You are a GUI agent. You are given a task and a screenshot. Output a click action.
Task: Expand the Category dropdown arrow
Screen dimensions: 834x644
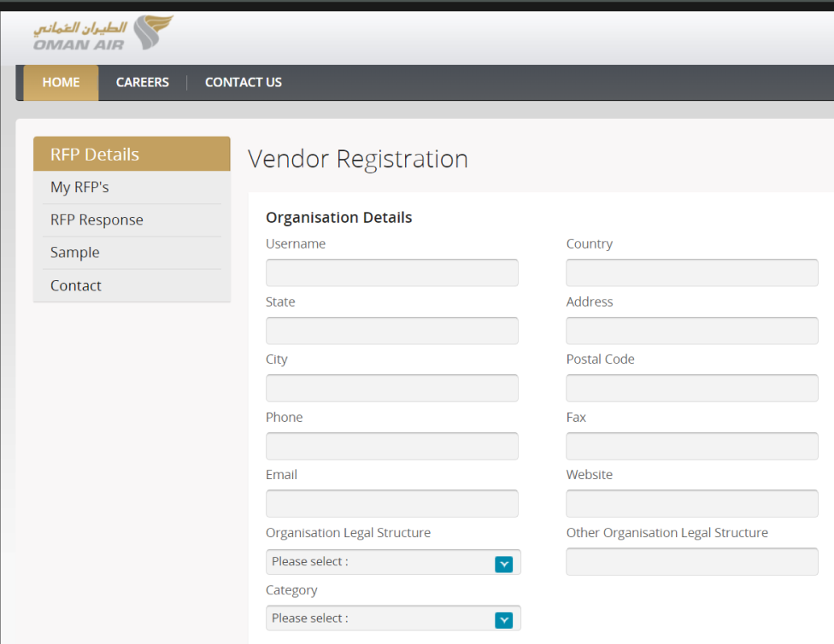point(503,620)
